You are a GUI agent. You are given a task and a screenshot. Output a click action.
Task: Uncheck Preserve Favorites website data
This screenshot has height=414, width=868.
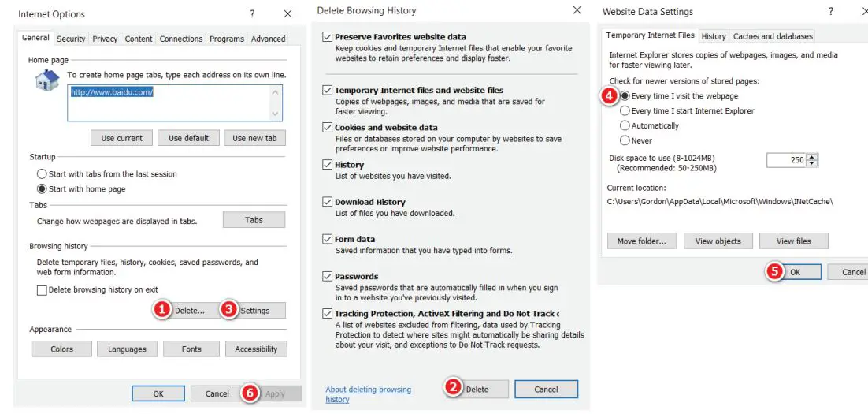click(x=328, y=37)
